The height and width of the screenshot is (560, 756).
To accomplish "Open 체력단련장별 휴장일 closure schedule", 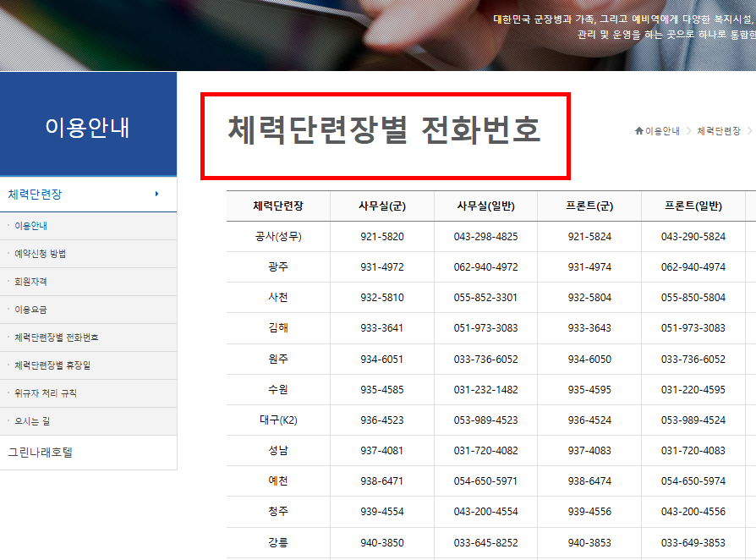I will 58,365.
